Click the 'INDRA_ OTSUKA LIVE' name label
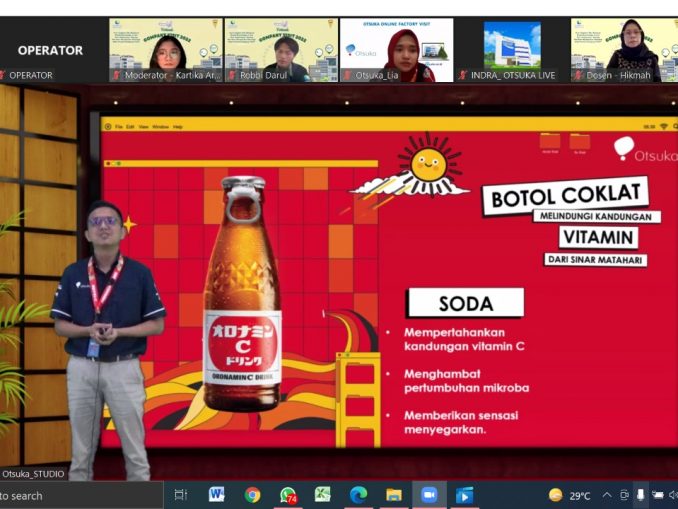678x509 pixels. tap(513, 75)
